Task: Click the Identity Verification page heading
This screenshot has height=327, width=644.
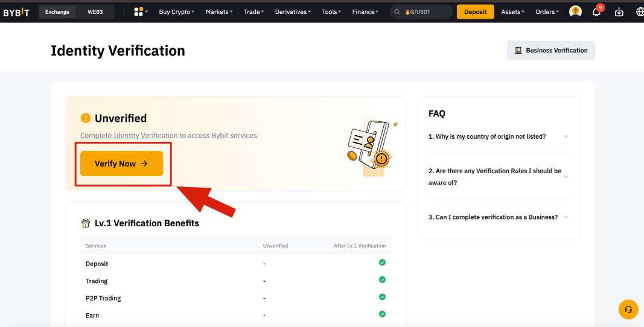Action: point(118,51)
